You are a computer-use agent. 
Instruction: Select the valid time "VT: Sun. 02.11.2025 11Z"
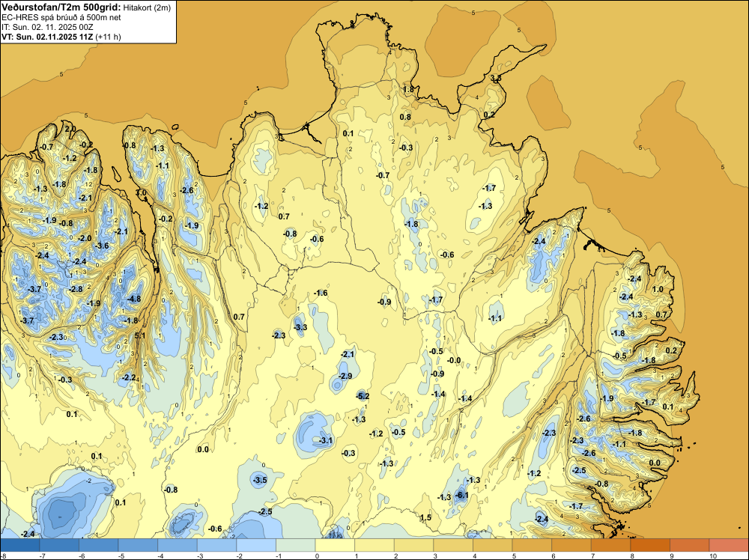click(x=47, y=37)
